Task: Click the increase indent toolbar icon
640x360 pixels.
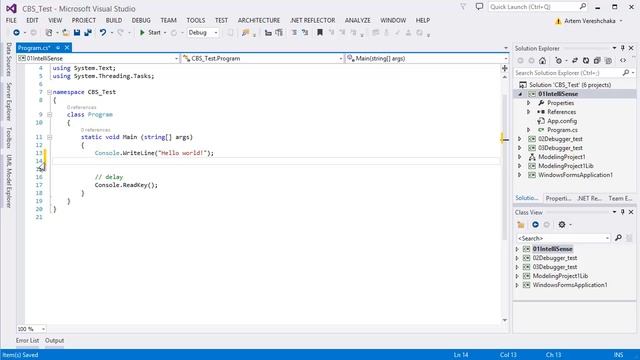Action: pos(279,33)
